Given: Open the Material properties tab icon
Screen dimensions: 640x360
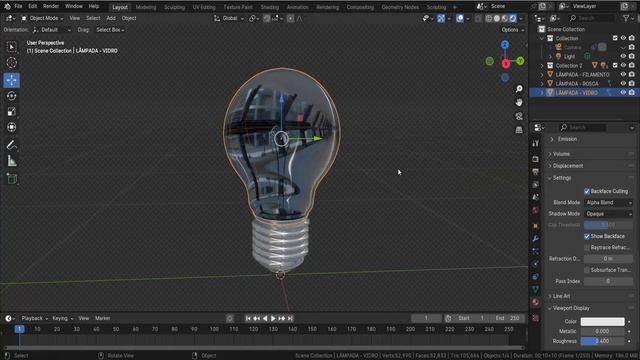Looking at the screenshot, I should point(536,302).
